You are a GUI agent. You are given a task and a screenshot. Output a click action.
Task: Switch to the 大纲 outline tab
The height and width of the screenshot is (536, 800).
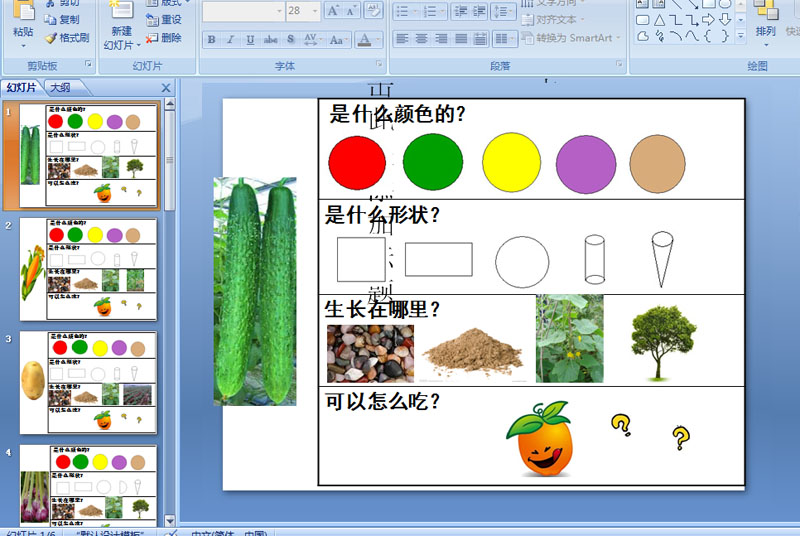[x=60, y=88]
